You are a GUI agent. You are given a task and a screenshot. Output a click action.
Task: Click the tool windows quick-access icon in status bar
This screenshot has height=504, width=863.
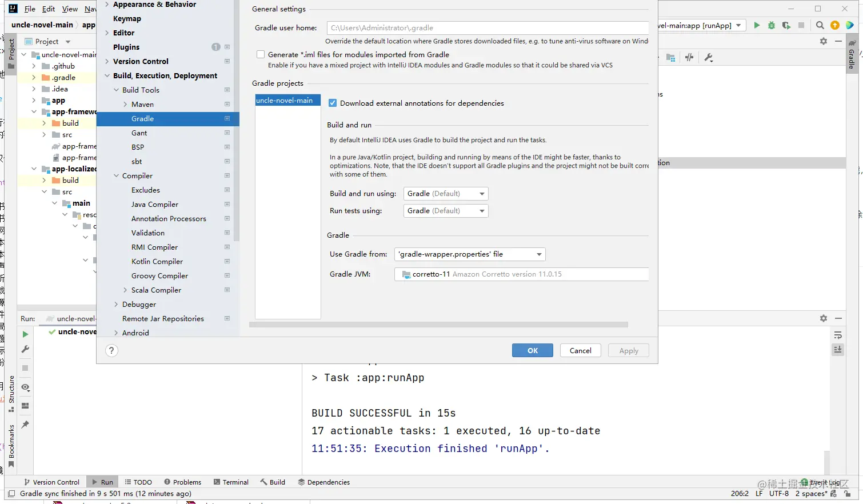(11, 494)
